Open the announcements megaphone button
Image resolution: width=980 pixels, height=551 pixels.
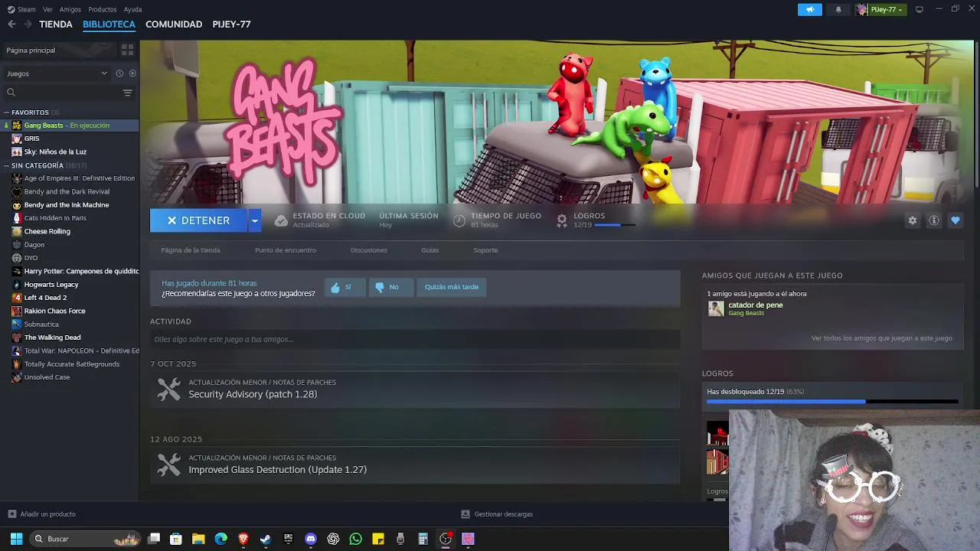click(x=810, y=9)
